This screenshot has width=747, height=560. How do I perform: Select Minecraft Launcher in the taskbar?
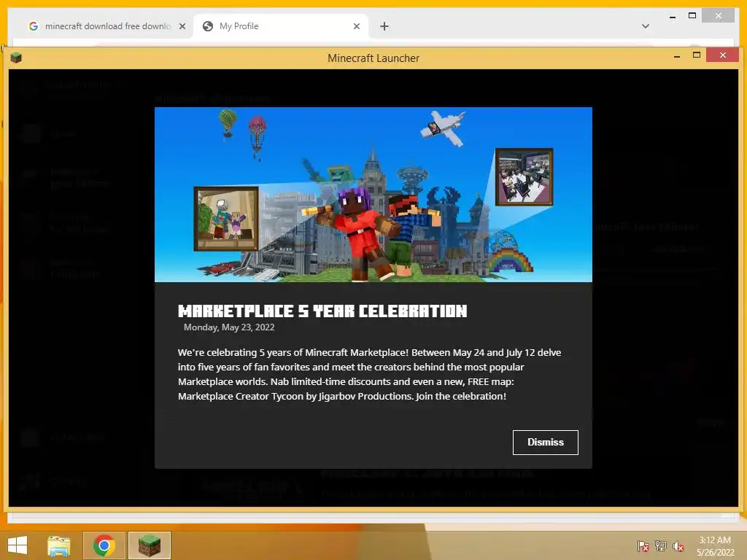coord(150,545)
